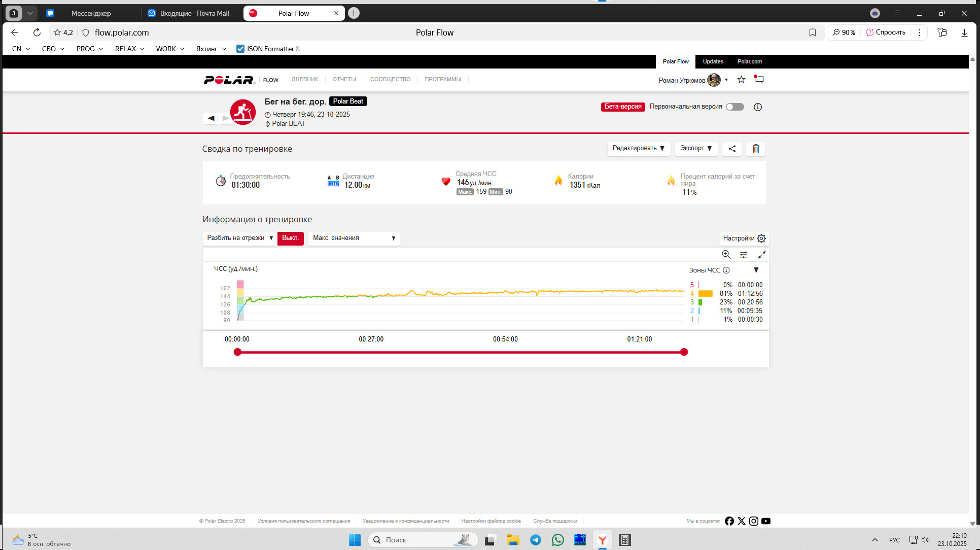Toggle the JSON Formatter bookmark checkbox
Screen dimensions: 980x550
tap(240, 49)
